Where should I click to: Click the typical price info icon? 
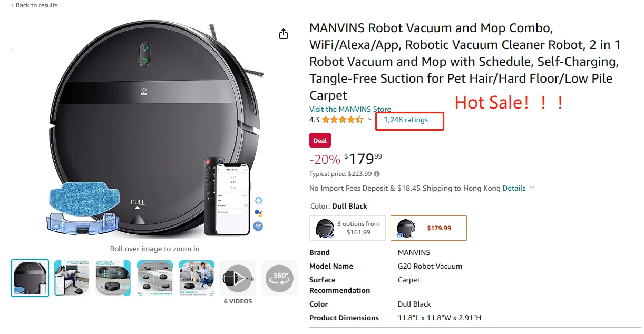377,174
